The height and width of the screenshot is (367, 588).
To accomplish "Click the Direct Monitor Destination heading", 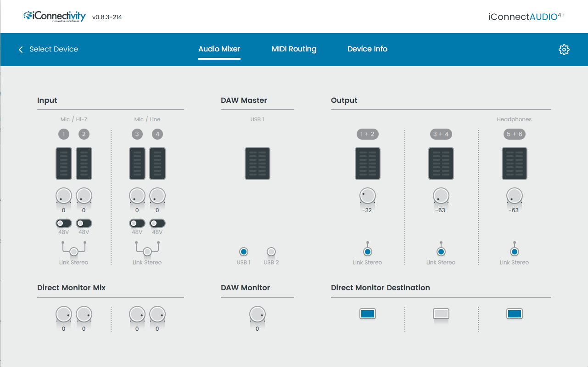I will pos(381,288).
